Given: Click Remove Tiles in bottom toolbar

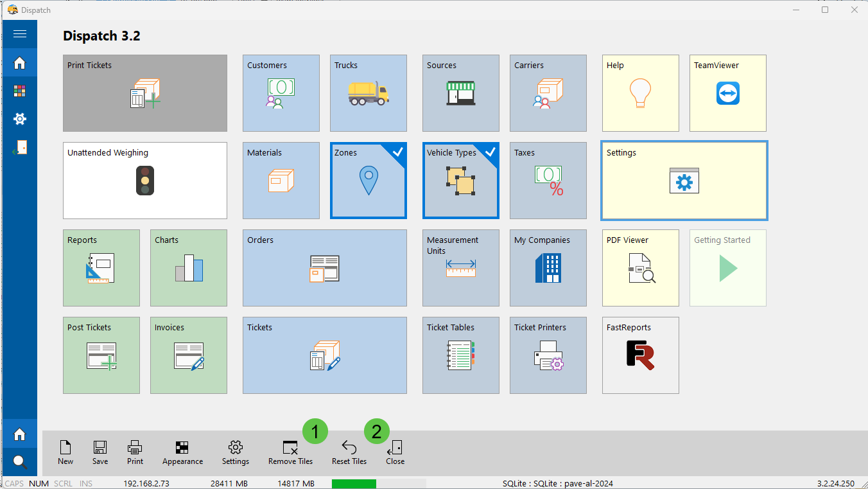Looking at the screenshot, I should pyautogui.click(x=290, y=453).
